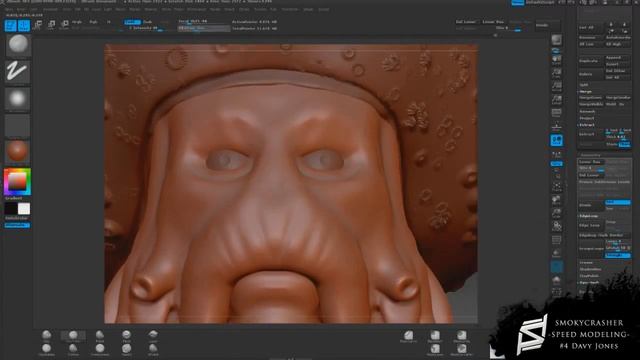Screen dimensions: 640x360
Task: Click the blue Menus button
Action: [x=518, y=2]
